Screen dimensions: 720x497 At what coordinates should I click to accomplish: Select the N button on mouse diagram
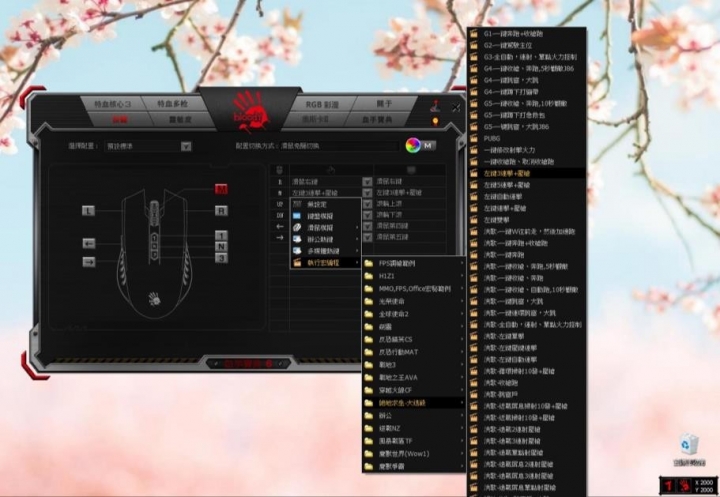(x=221, y=247)
